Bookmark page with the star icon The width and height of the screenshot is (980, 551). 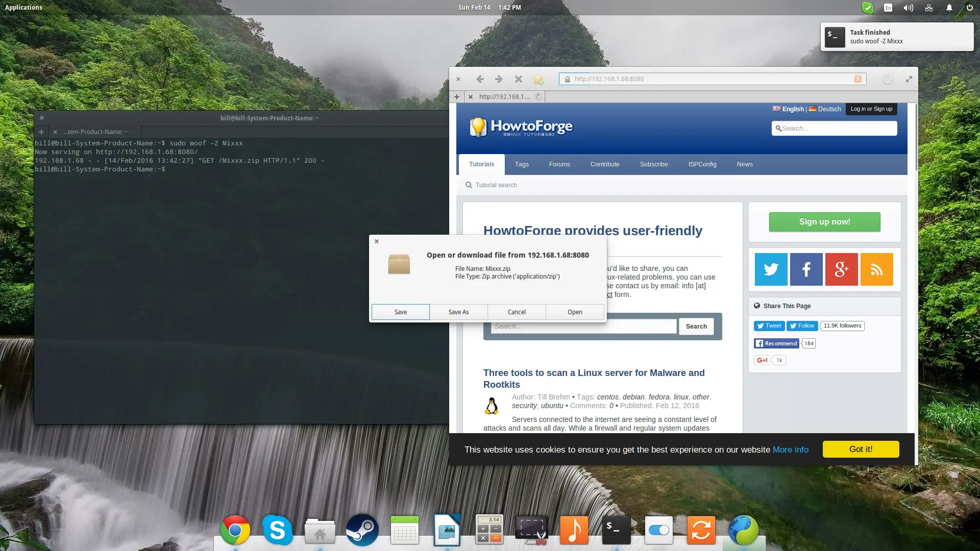tap(538, 79)
